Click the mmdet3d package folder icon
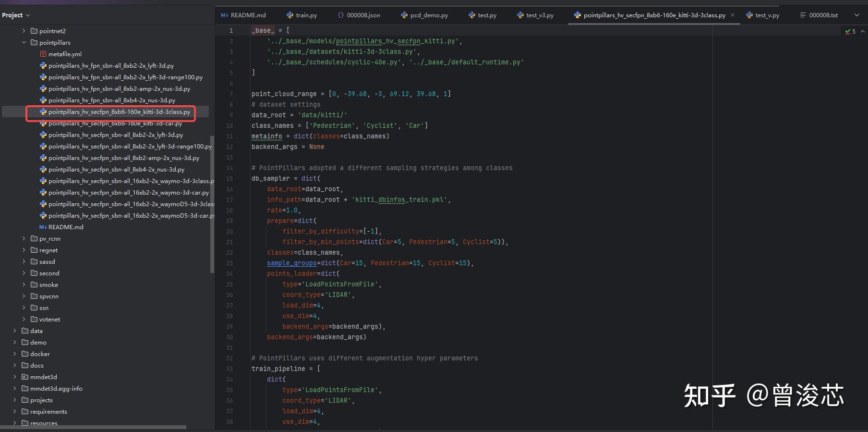Image resolution: width=868 pixels, height=432 pixels. 25,377
